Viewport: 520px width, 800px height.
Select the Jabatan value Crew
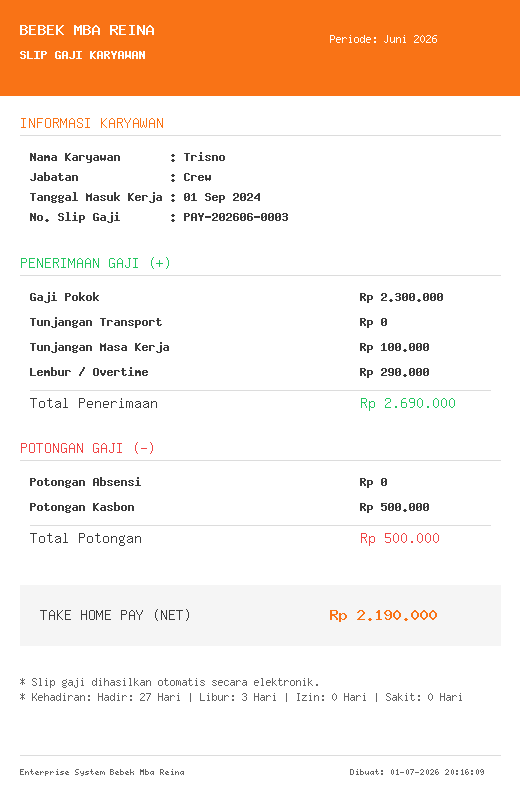click(197, 177)
